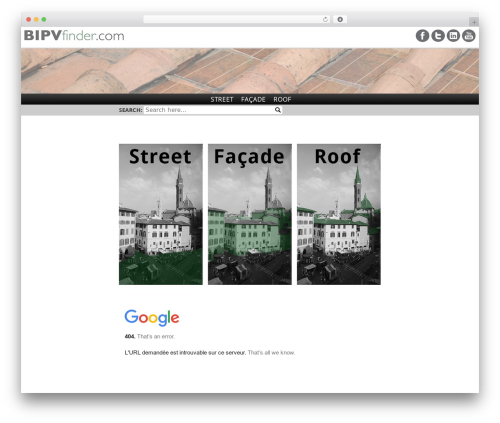Click the '404. That's an error.' text

pyautogui.click(x=150, y=336)
